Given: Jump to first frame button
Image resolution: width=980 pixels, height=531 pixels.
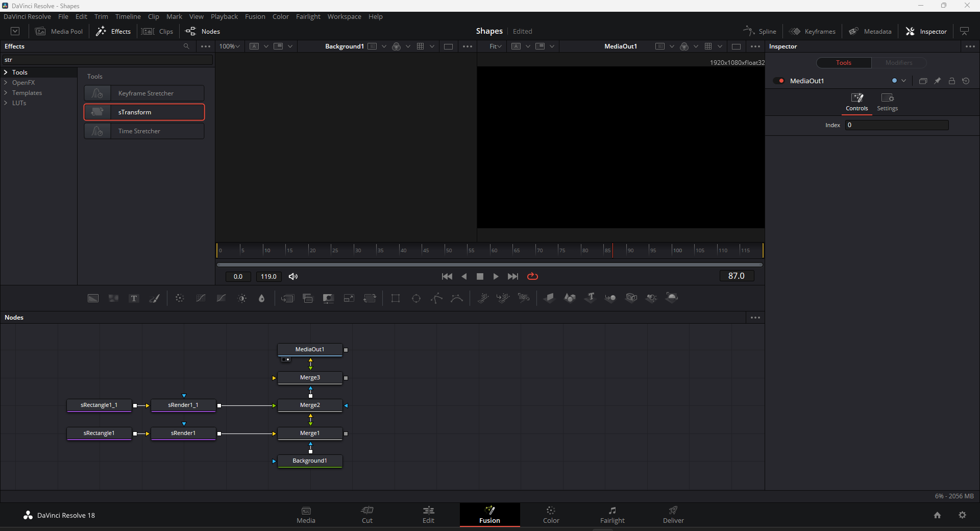Looking at the screenshot, I should [447, 276].
